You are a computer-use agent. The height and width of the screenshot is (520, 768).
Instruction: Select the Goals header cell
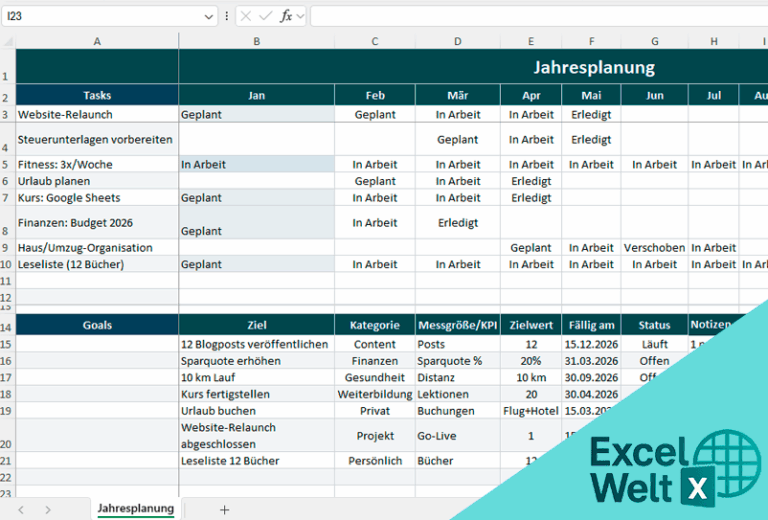(x=97, y=325)
